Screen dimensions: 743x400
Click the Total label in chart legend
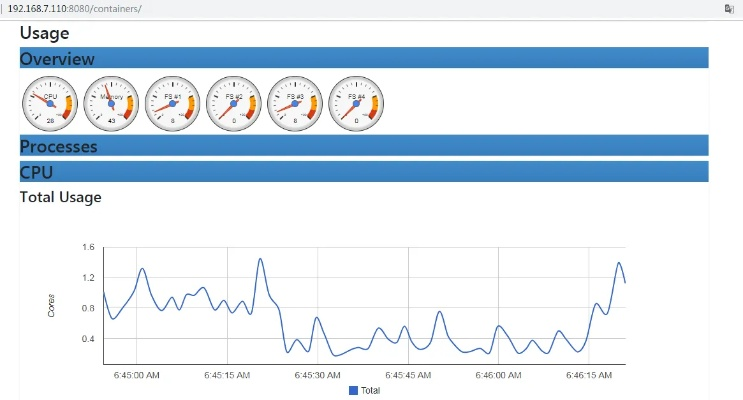tap(370, 390)
